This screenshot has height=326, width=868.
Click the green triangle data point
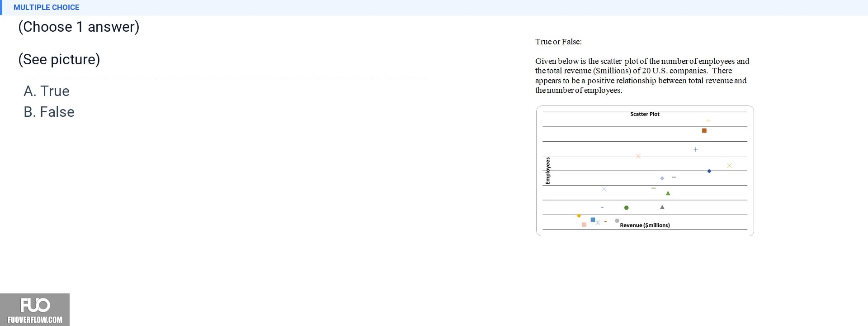coord(668,193)
